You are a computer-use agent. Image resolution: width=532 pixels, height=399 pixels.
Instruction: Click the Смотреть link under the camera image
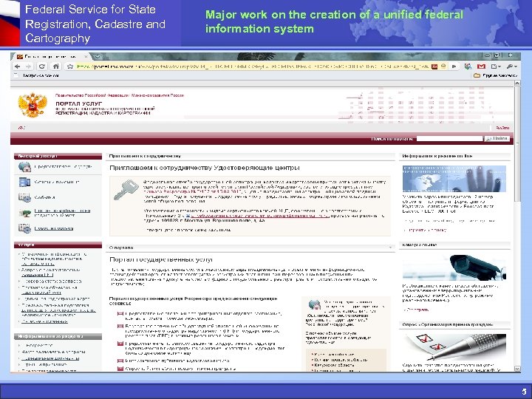pyautogui.click(x=417, y=310)
